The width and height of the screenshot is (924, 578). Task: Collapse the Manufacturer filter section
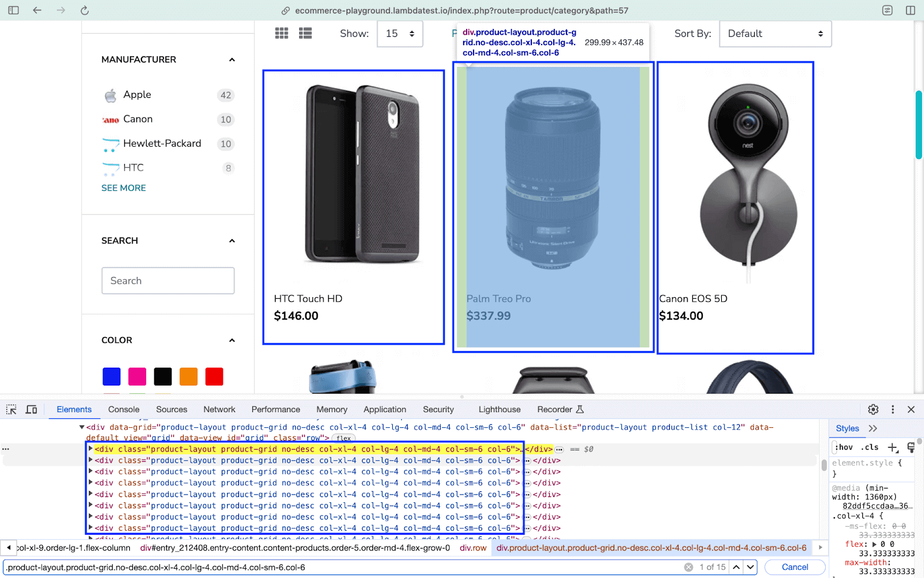coord(232,60)
